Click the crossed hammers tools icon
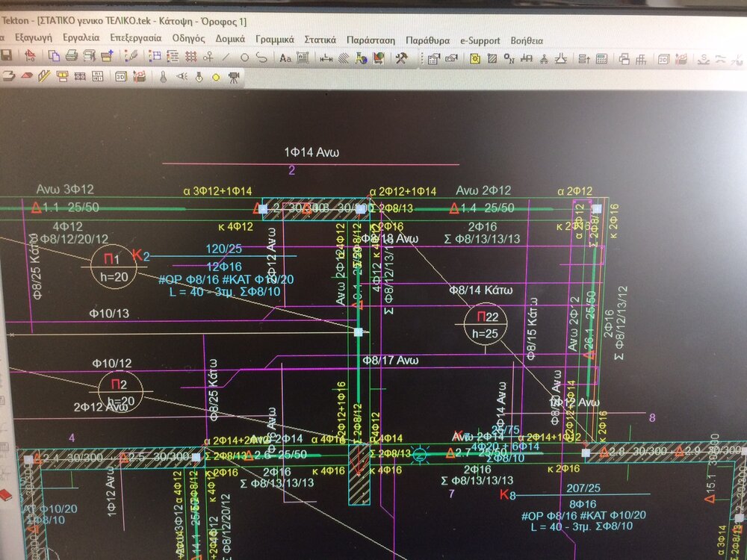 coord(400,57)
